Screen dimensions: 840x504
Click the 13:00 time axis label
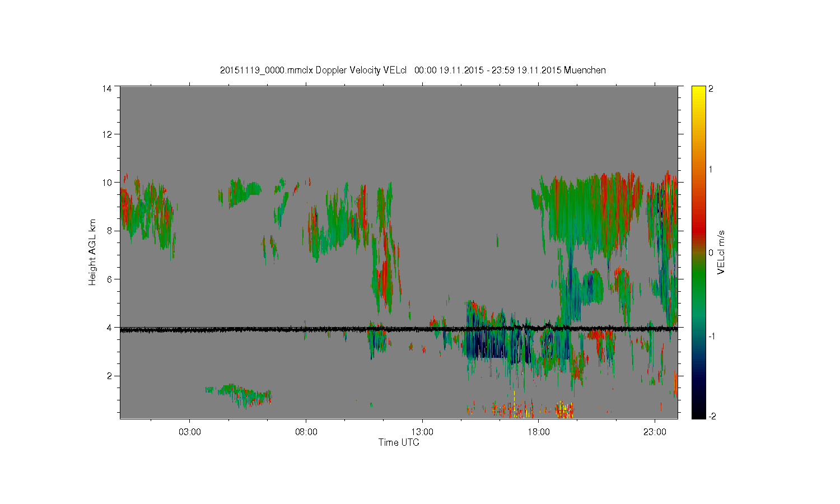coord(422,432)
